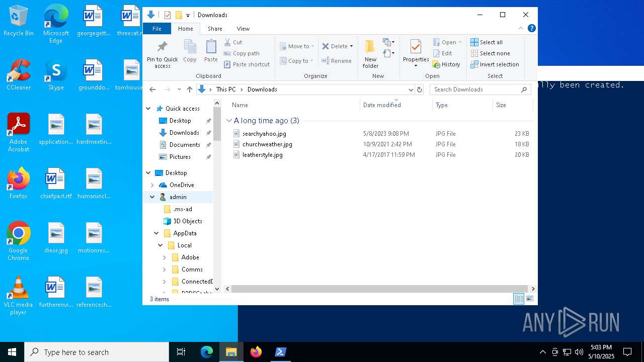
Task: Minimize the ribbon chevron
Action: click(x=521, y=28)
